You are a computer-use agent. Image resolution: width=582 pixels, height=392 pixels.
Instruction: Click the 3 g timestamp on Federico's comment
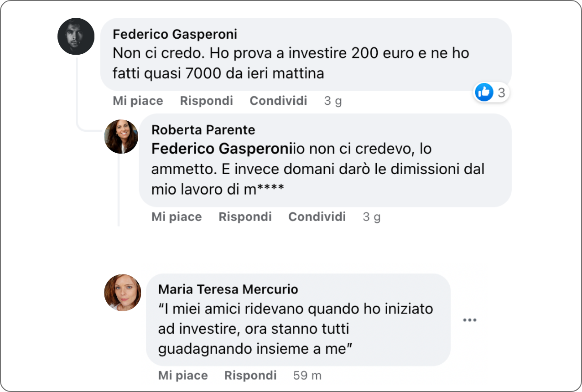pyautogui.click(x=333, y=101)
